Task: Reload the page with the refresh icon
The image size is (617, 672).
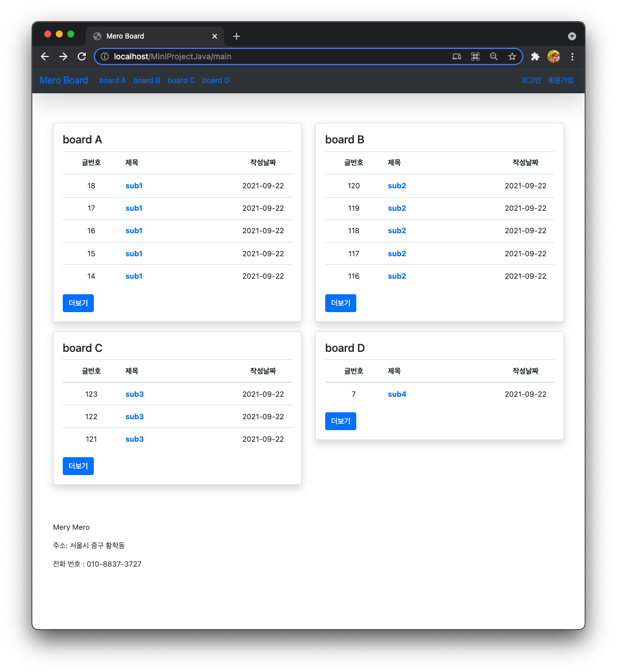Action: (x=82, y=56)
